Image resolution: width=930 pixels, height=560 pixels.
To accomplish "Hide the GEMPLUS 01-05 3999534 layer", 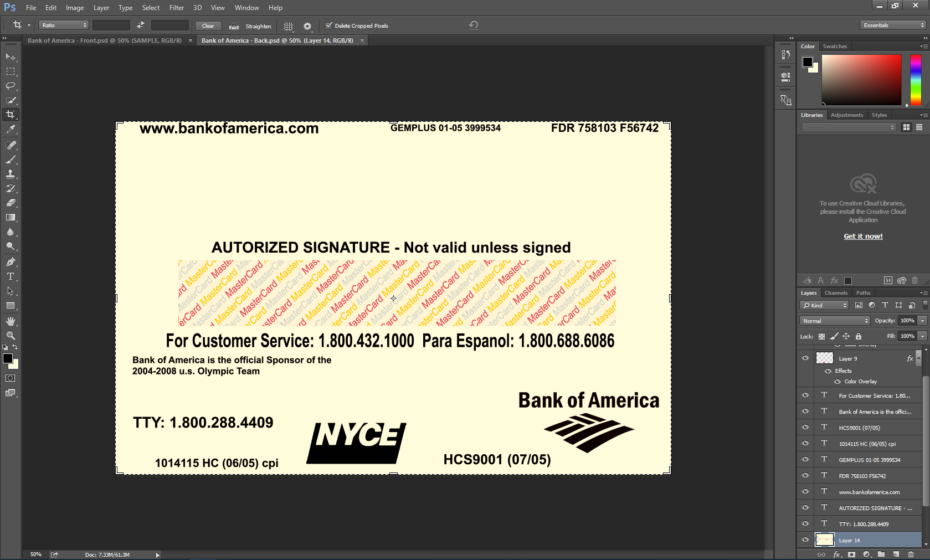I will [x=805, y=459].
